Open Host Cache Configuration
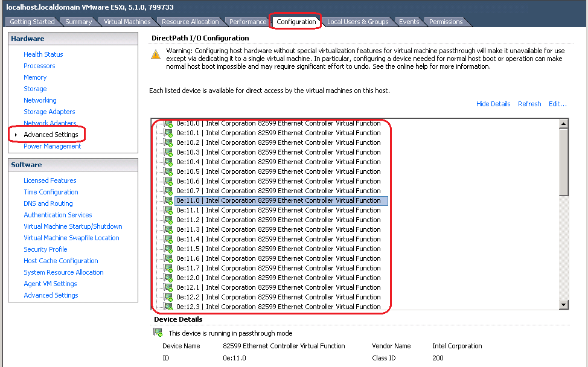 click(x=61, y=261)
